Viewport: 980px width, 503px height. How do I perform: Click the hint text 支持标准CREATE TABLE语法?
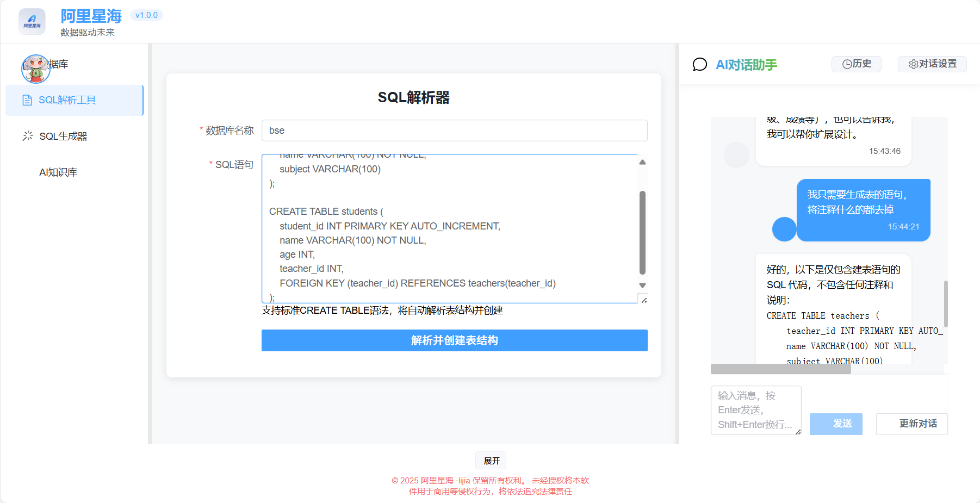382,311
